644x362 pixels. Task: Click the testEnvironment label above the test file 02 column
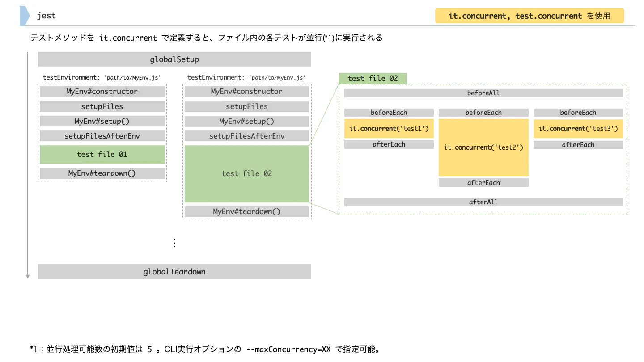247,77
